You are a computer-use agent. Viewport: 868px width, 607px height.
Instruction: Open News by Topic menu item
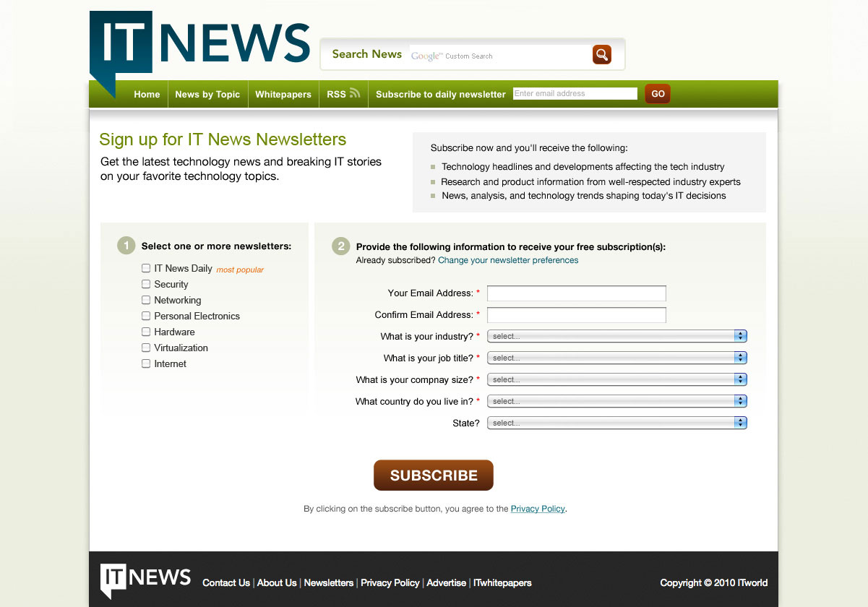pyautogui.click(x=207, y=94)
